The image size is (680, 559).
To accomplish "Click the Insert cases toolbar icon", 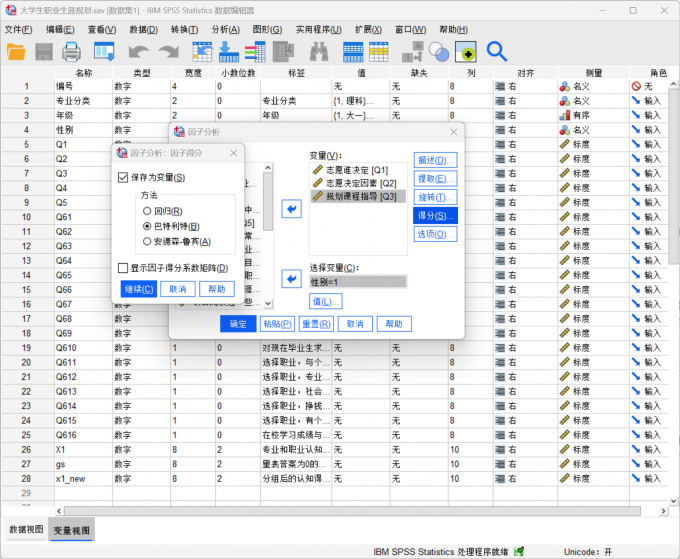I will [x=353, y=52].
